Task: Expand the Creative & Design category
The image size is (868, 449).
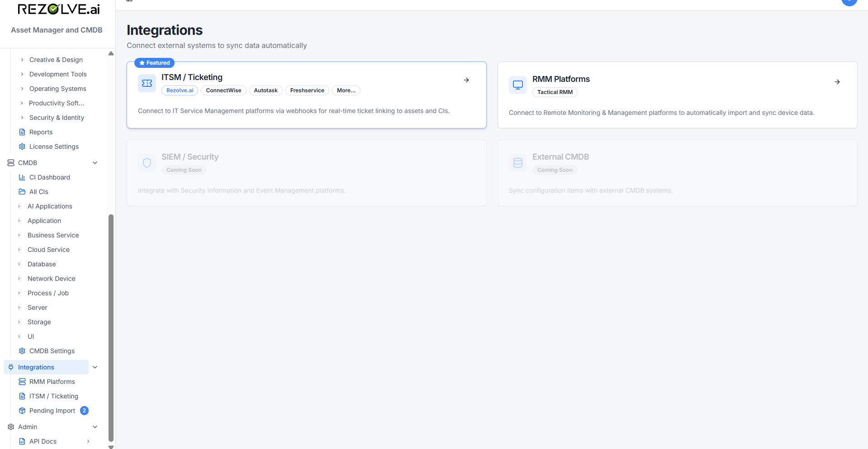Action: pos(22,60)
